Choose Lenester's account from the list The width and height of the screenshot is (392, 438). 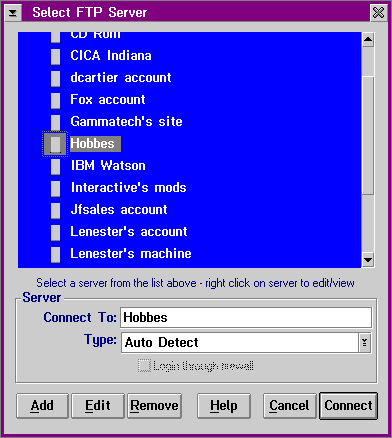coord(129,232)
